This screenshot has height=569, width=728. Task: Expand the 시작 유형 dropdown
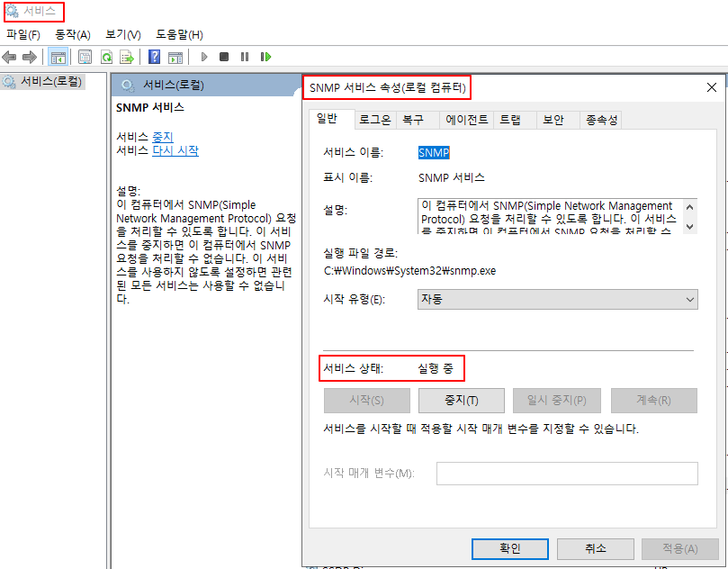pos(558,300)
